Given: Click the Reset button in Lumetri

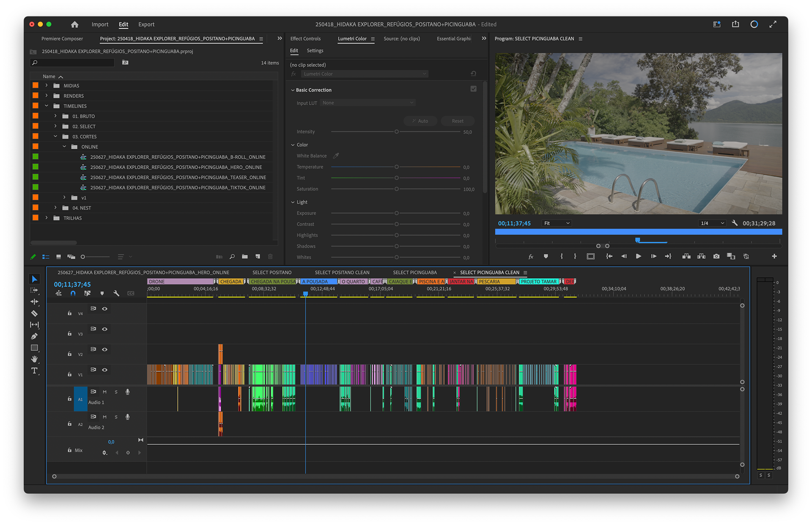Looking at the screenshot, I should pos(457,121).
